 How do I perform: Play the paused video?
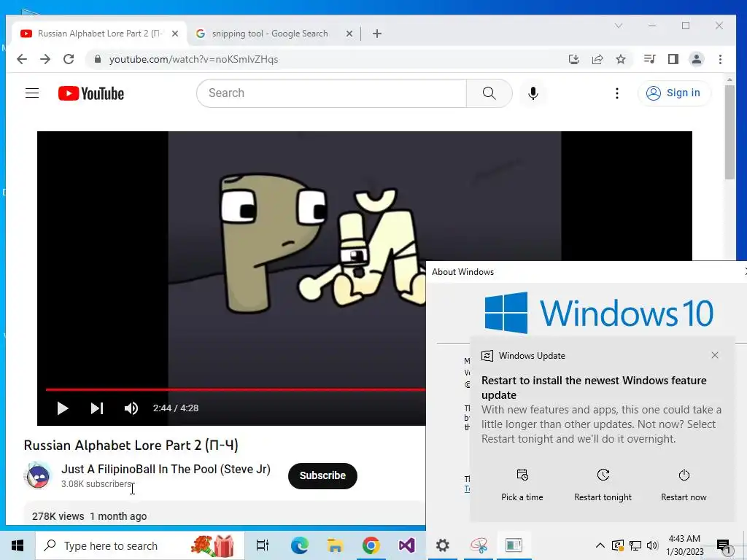[63, 408]
